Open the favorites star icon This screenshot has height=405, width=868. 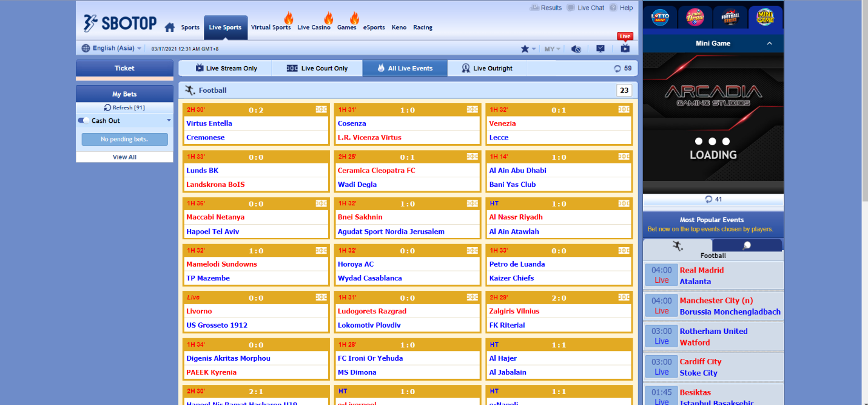(x=525, y=49)
